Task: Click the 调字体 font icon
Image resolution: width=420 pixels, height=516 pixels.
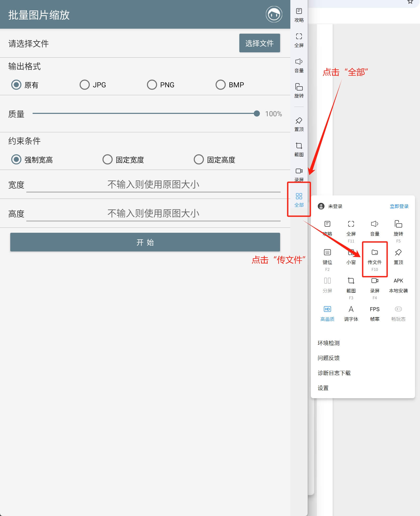Action: (351, 310)
